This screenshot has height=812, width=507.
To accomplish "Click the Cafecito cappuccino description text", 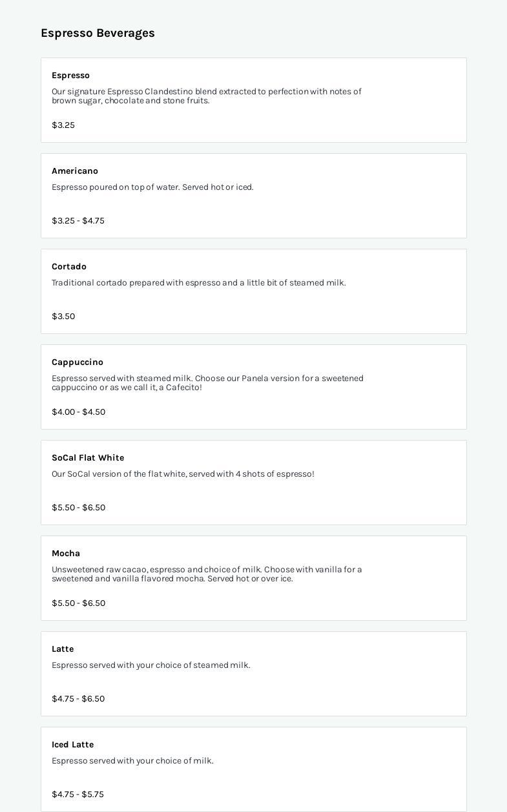I will pyautogui.click(x=207, y=383).
